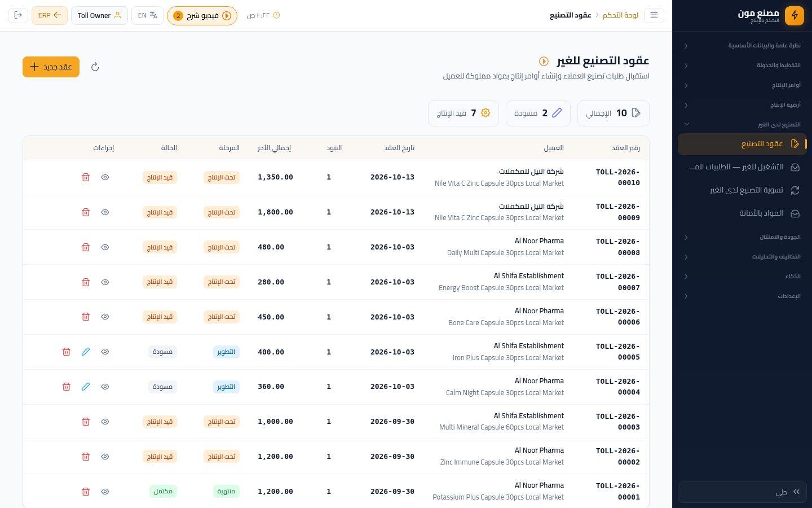The image size is (812, 508).
Task: Delete contract TOLL-2026-00008
Action: point(86,247)
